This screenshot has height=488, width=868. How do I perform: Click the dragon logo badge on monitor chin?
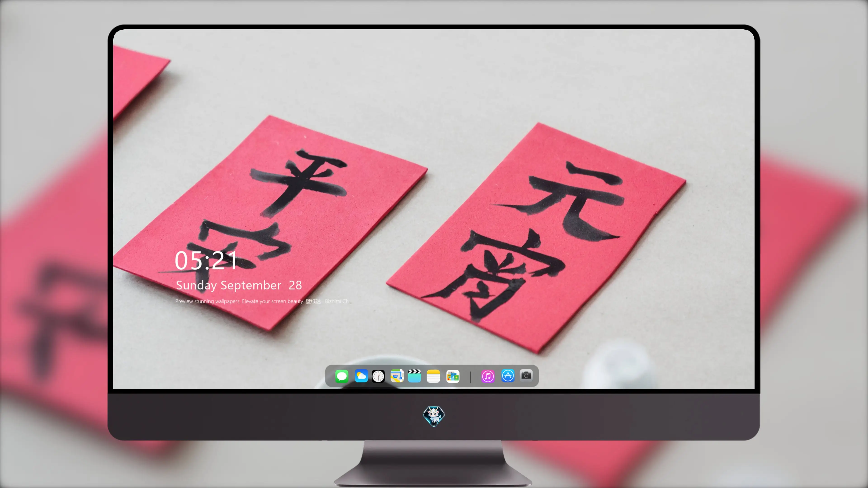(x=434, y=416)
